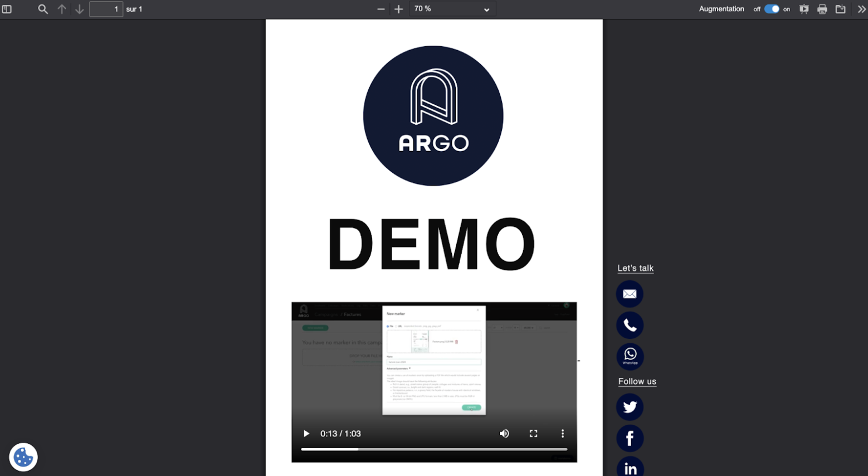The height and width of the screenshot is (476, 868).
Task: Open the cookie preferences button
Action: pos(23,457)
